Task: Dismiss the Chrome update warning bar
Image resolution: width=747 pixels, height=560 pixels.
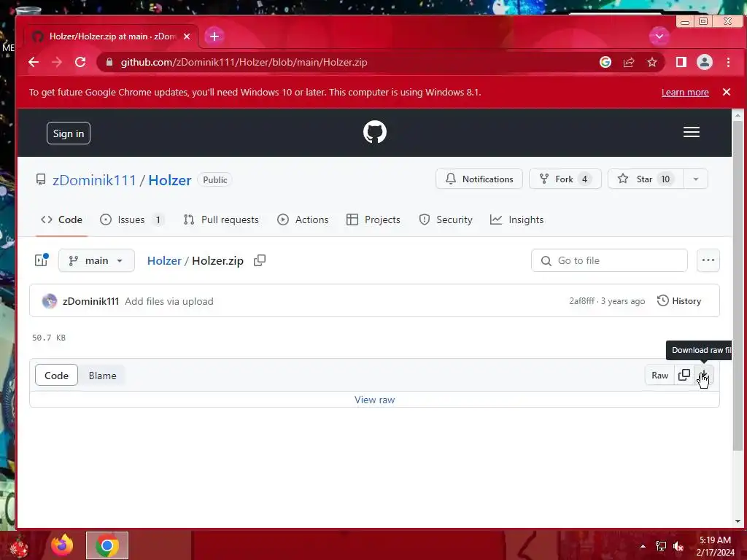Action: click(726, 92)
